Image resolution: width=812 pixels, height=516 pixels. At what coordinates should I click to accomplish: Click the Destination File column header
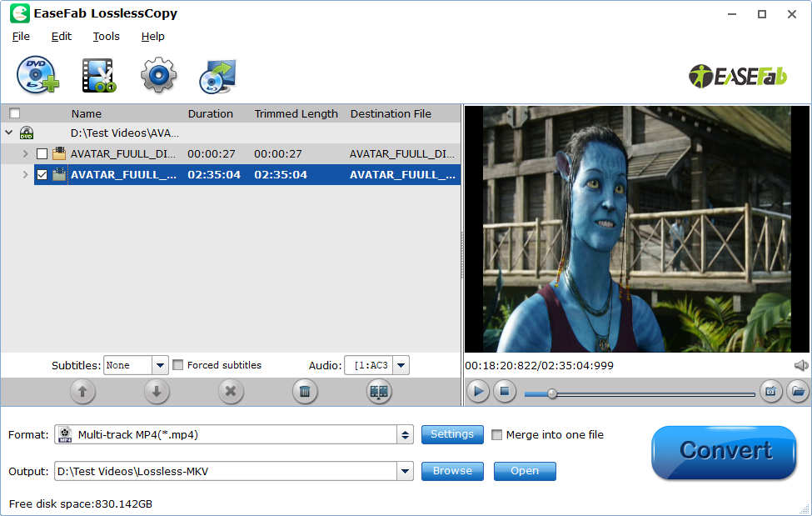click(x=391, y=113)
